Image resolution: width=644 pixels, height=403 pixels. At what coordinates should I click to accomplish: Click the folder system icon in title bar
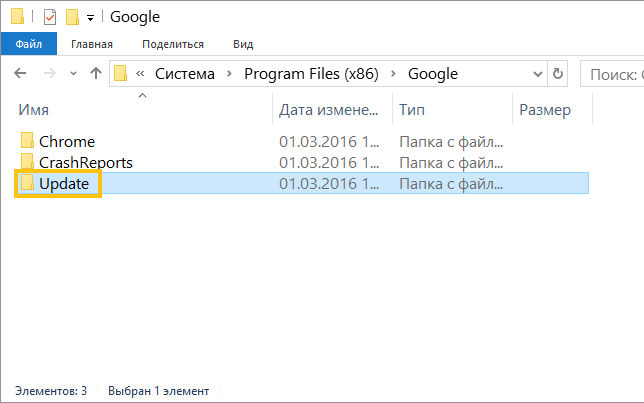(17, 16)
